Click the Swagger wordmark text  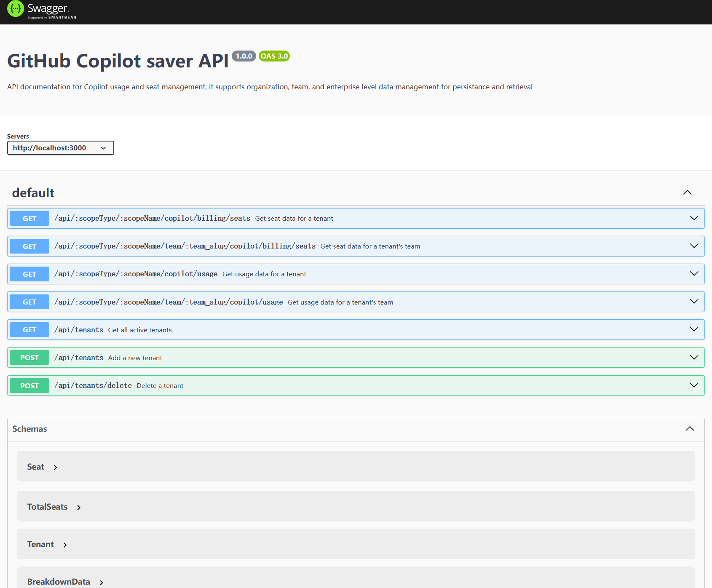tap(47, 8)
